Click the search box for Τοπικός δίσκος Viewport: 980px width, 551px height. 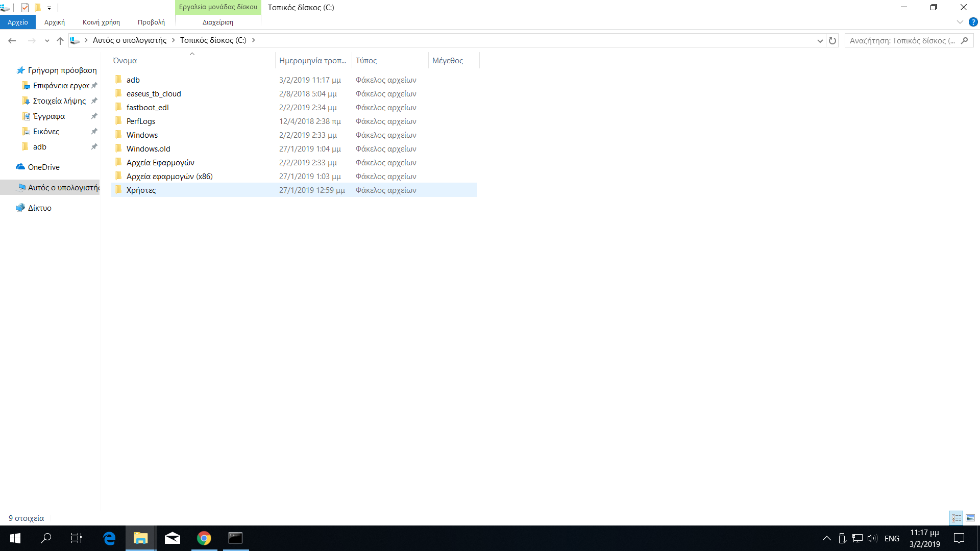pyautogui.click(x=902, y=41)
